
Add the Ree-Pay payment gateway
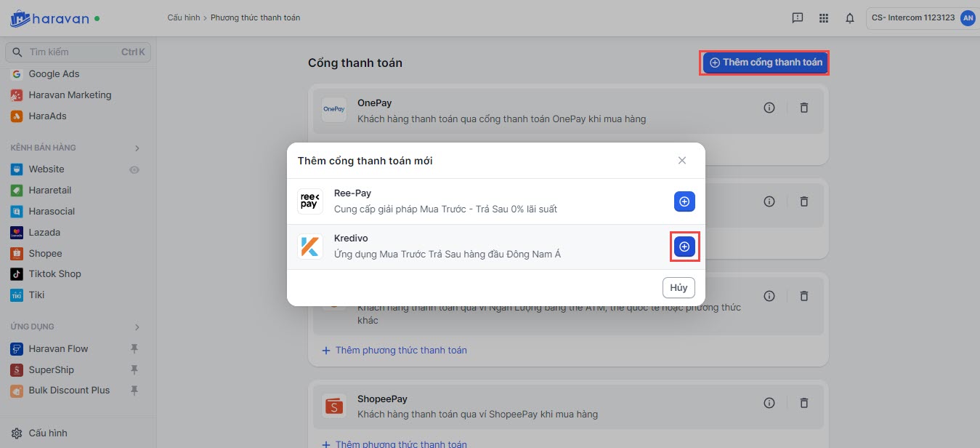tap(684, 201)
